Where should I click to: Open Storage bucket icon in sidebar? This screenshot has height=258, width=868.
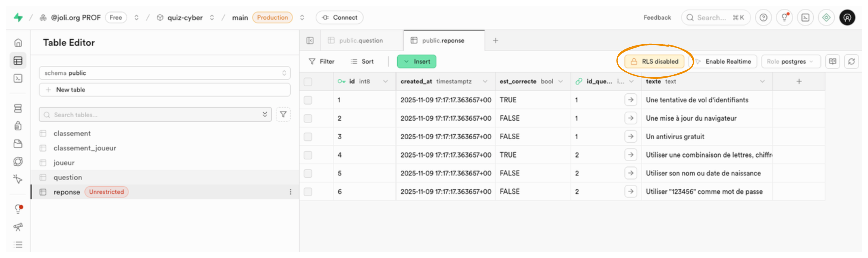[18, 144]
